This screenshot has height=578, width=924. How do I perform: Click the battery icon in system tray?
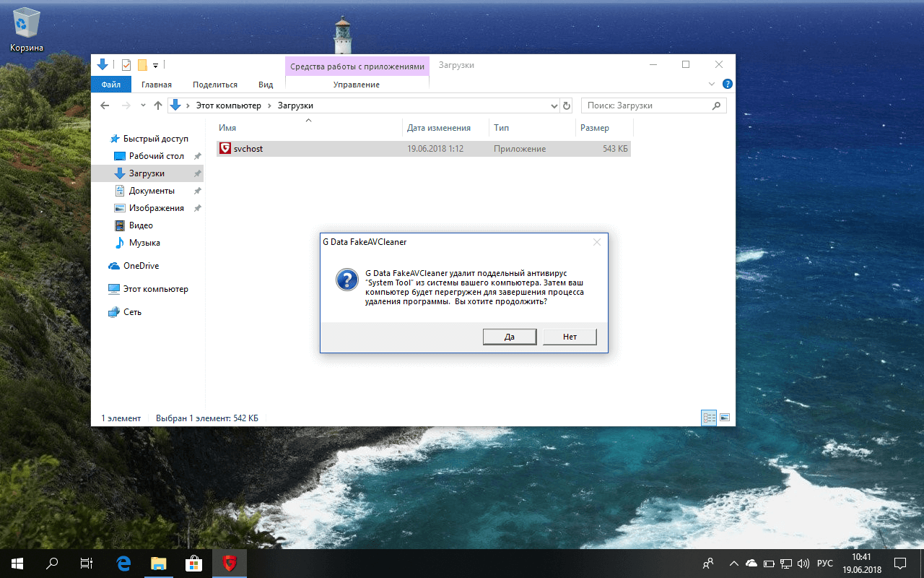(x=769, y=564)
